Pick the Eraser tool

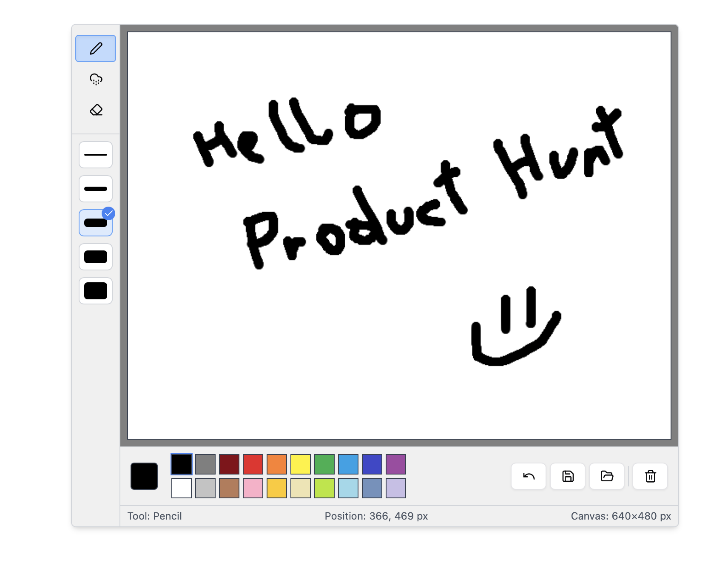coord(95,110)
